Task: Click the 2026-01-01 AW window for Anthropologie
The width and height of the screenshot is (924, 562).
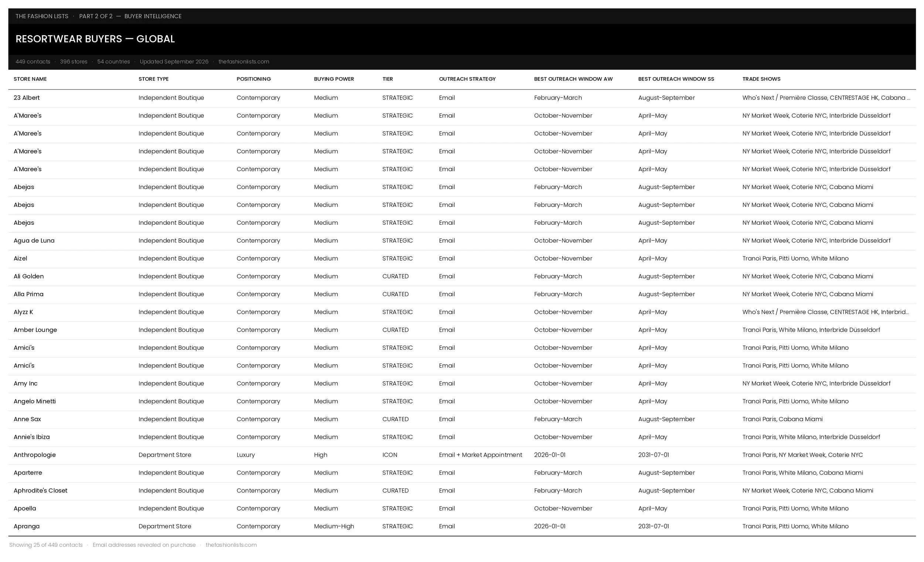Action: [550, 455]
